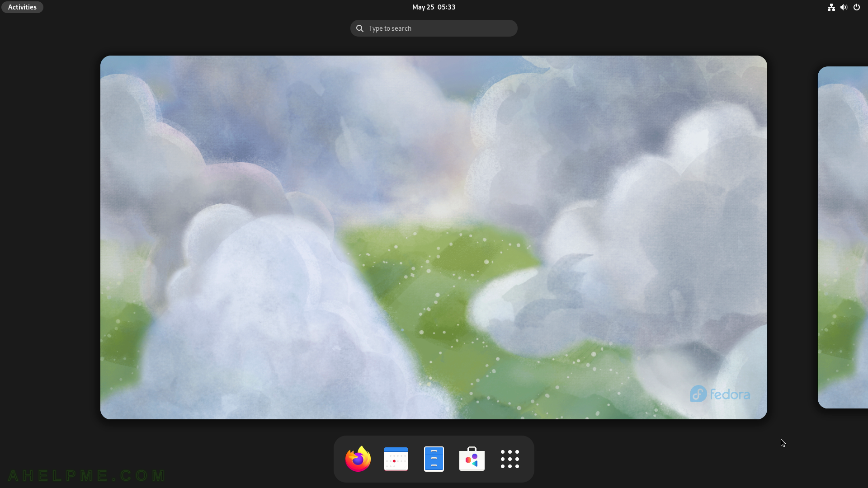The height and width of the screenshot is (488, 868).
Task: Click the magnifier icon in the search bar
Action: tap(360, 28)
